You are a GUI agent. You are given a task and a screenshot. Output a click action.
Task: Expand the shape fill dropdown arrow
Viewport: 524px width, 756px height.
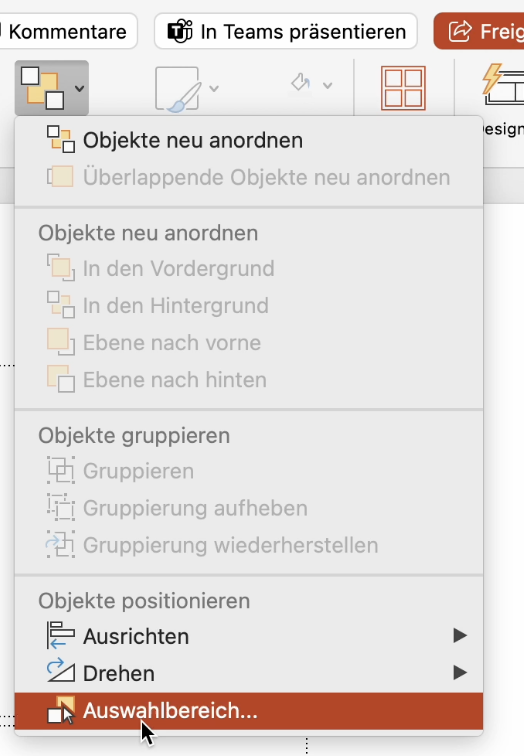[328, 86]
